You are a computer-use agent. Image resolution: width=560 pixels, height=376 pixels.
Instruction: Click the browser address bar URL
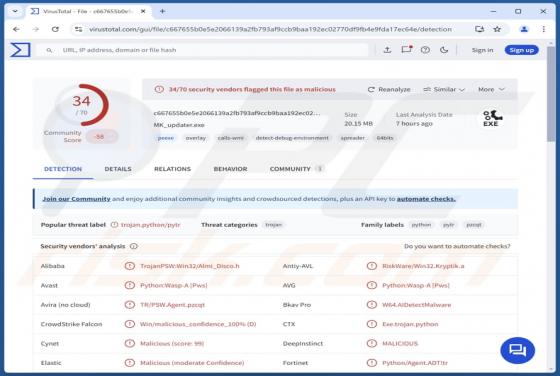(270, 29)
